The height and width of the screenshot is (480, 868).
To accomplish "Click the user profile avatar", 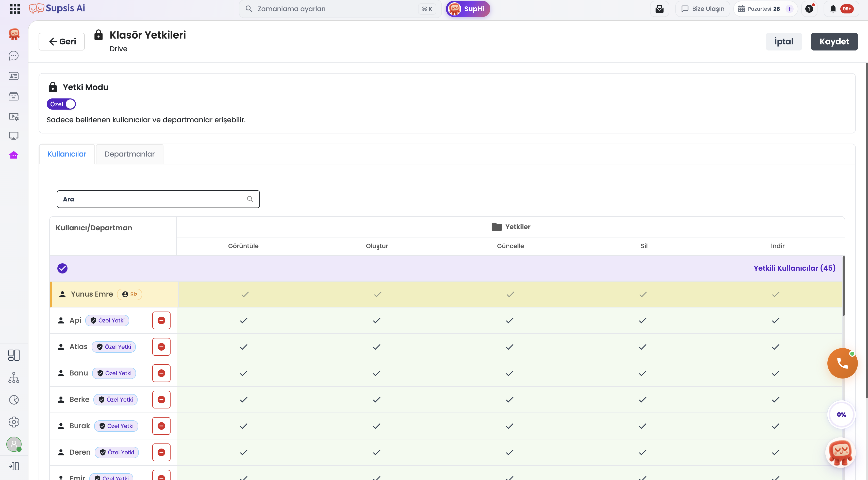I will click(14, 444).
